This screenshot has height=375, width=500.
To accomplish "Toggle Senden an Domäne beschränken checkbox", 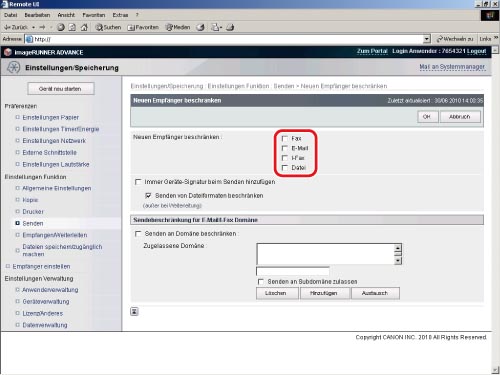I will point(138,234).
